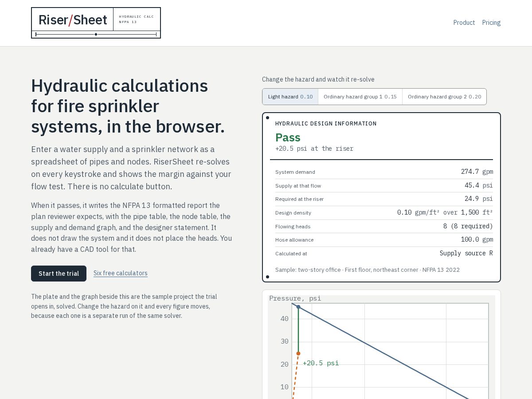Viewport: 532px width, 399px height.
Task: Select the Light hazard 0.10 option
Action: coord(290,97)
